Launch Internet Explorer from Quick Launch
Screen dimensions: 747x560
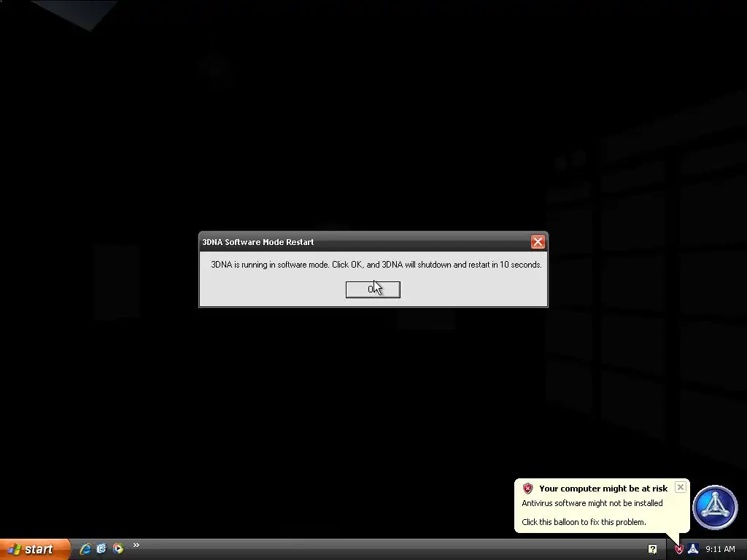point(85,549)
